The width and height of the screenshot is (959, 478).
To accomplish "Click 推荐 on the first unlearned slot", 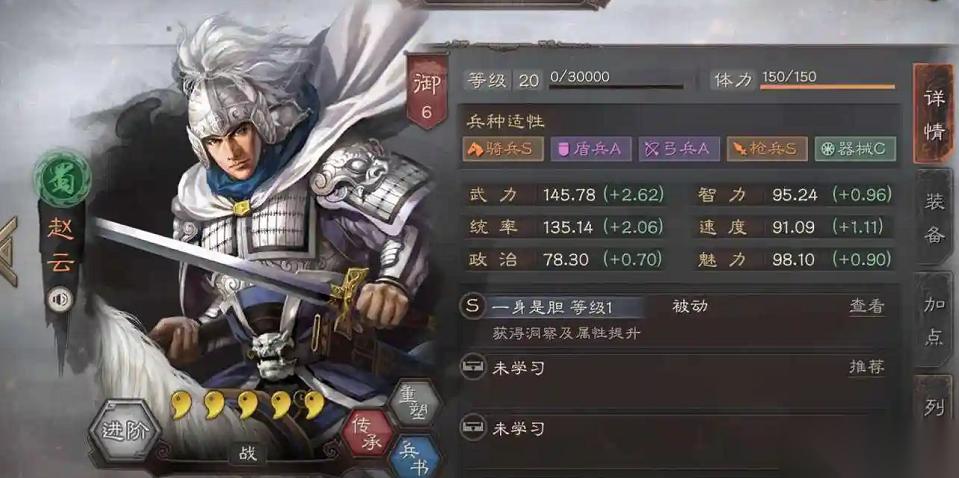I will coord(866,367).
